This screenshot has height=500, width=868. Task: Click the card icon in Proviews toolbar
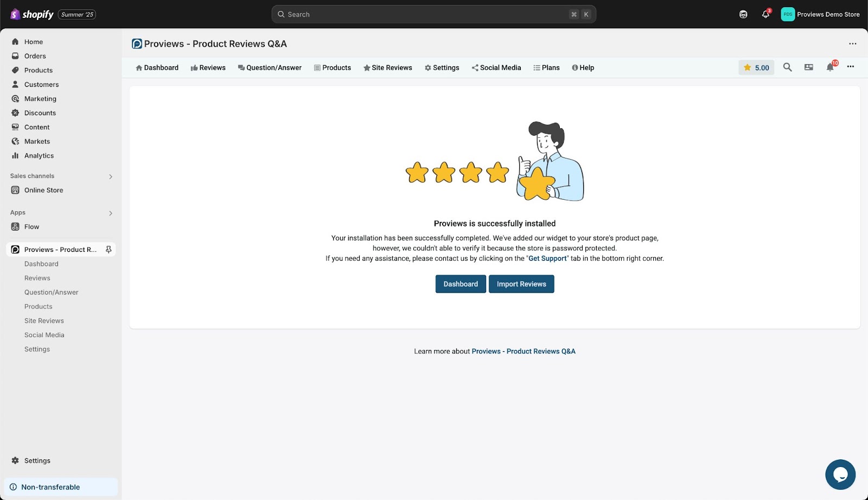[808, 67]
